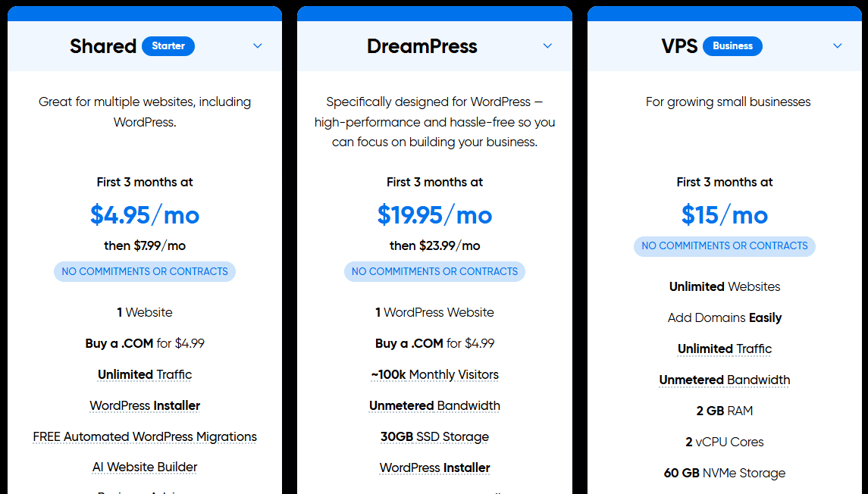Click the NO COMMITMENTS OR CONTRACTS pill under Shared
The height and width of the screenshot is (494, 868).
click(144, 271)
